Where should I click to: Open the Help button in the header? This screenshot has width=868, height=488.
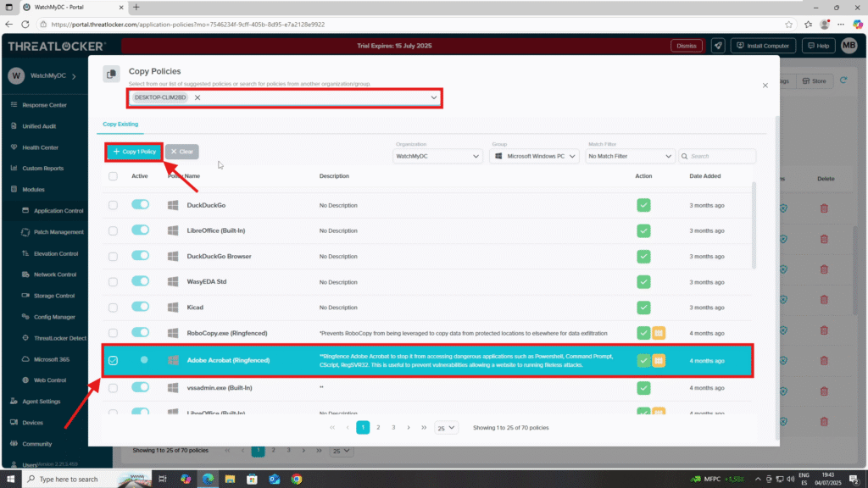[x=818, y=46]
